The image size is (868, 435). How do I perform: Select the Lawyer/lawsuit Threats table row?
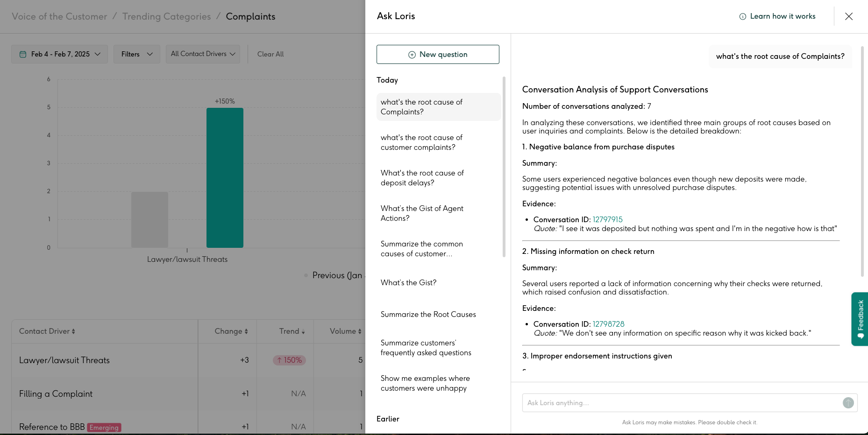188,360
